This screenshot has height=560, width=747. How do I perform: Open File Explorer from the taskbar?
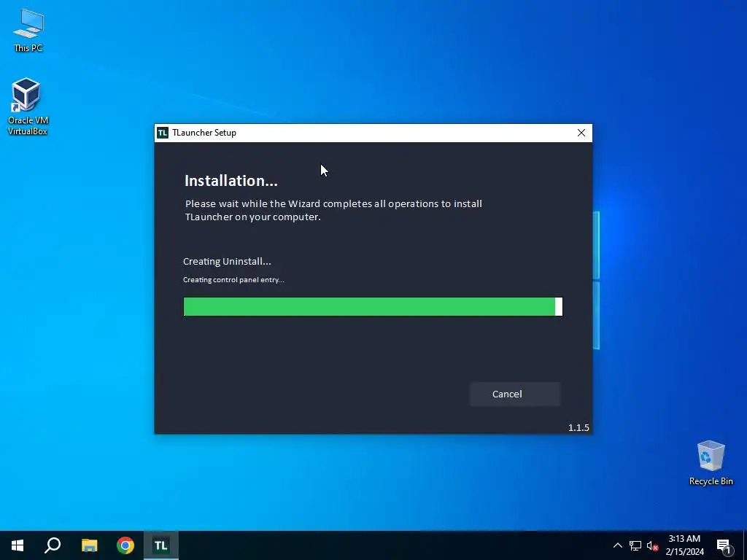click(x=89, y=545)
